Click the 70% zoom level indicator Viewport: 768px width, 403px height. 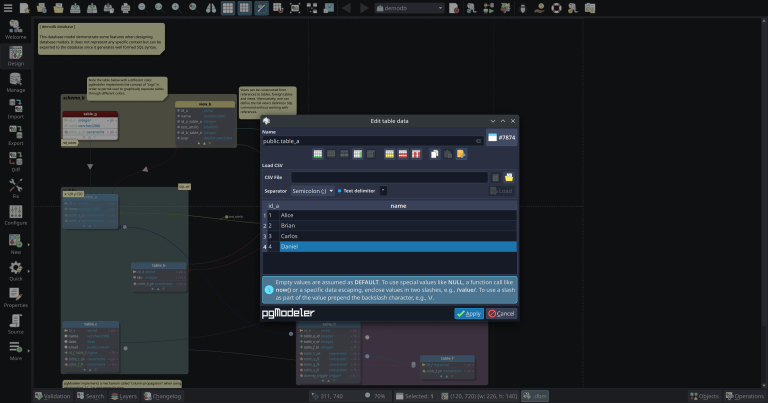(376, 396)
